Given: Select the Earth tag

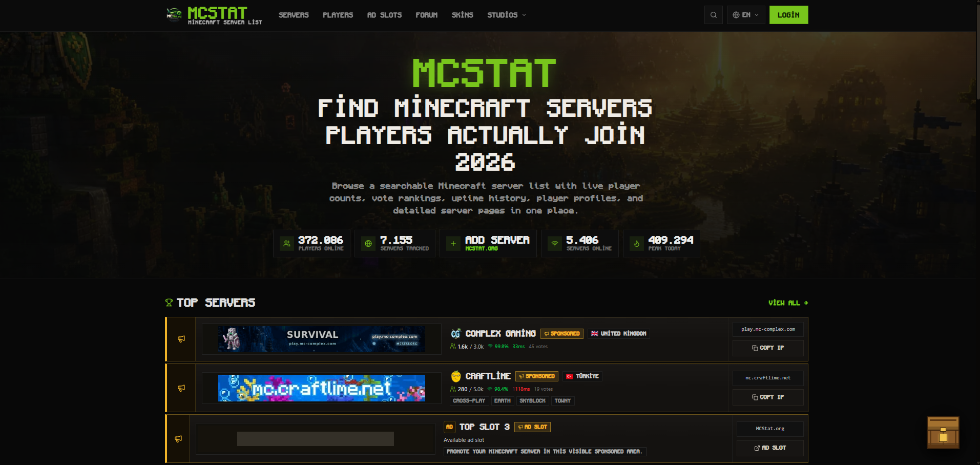Looking at the screenshot, I should pyautogui.click(x=503, y=401).
